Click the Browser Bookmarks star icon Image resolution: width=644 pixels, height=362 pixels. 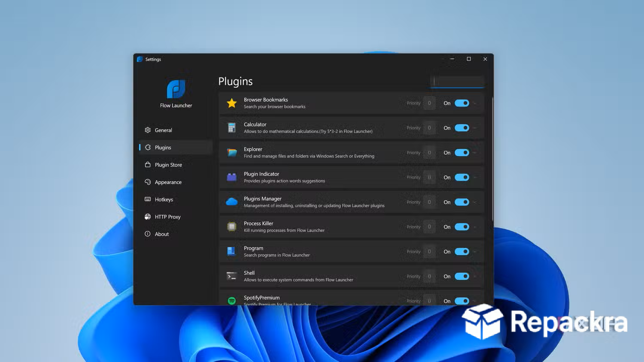tap(232, 103)
